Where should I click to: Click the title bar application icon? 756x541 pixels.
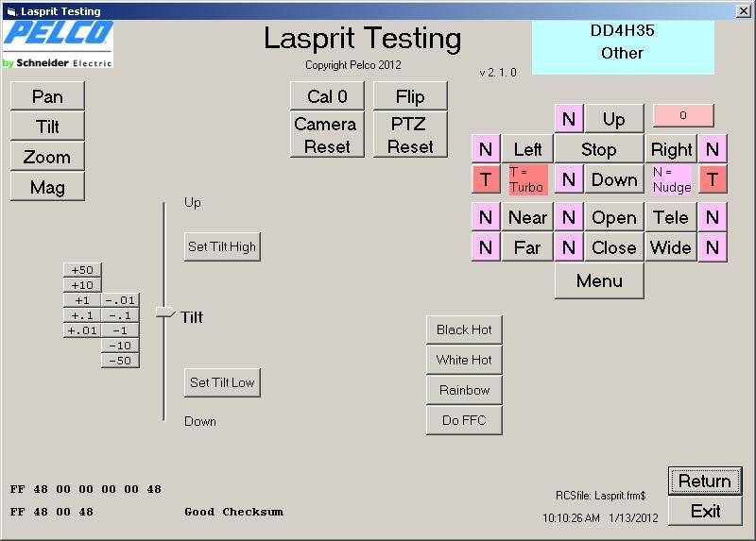11,11
